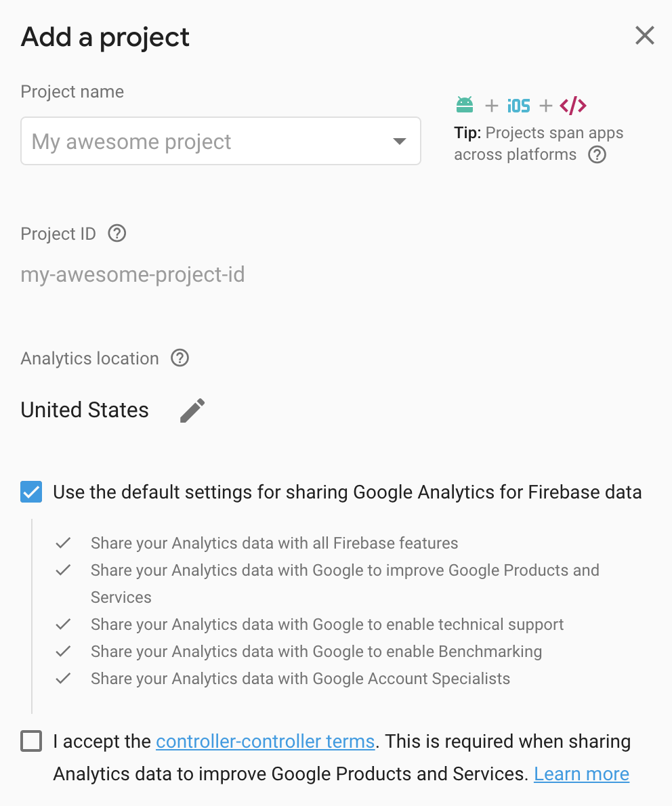Open the Analytics location help icon
Image resolution: width=672 pixels, height=806 pixels.
pyautogui.click(x=180, y=358)
